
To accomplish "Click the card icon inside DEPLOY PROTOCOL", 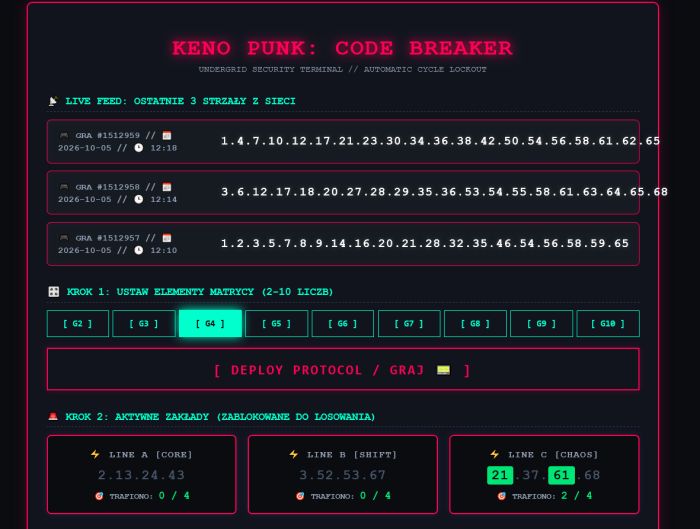I will (443, 370).
